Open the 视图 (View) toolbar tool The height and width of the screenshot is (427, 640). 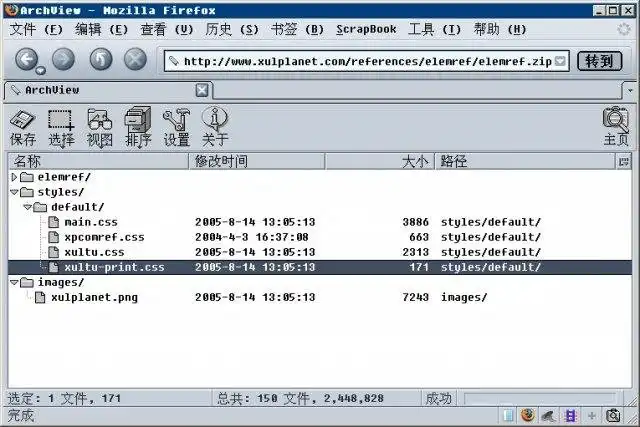(100, 127)
